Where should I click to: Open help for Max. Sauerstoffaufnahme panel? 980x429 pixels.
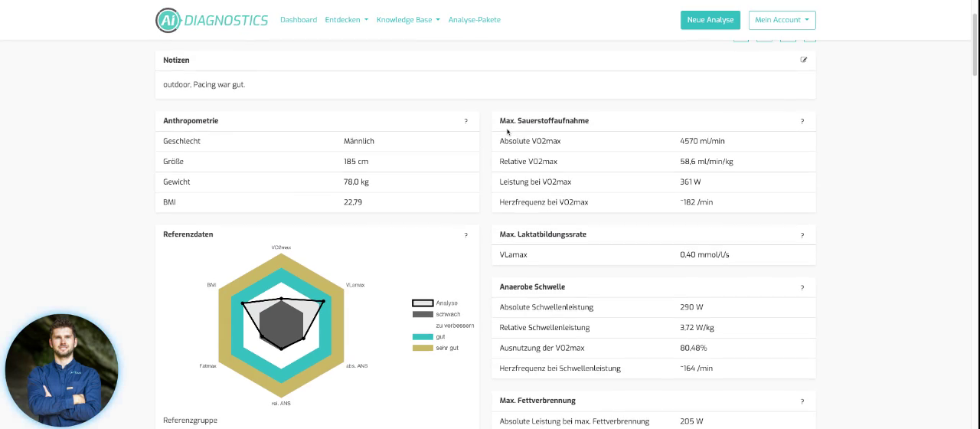click(802, 121)
